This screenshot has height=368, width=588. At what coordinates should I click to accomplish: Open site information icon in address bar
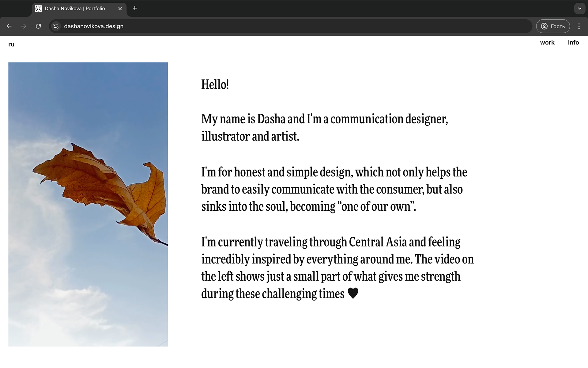56,26
